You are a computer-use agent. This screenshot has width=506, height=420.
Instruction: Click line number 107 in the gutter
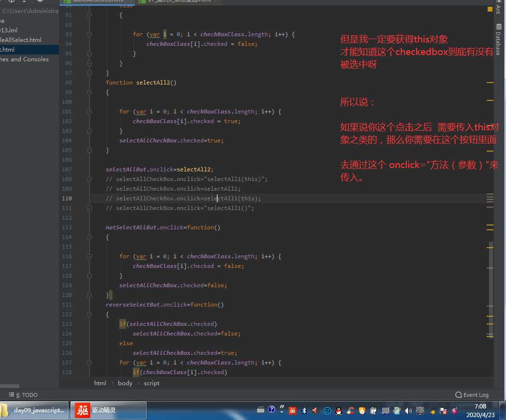point(67,169)
